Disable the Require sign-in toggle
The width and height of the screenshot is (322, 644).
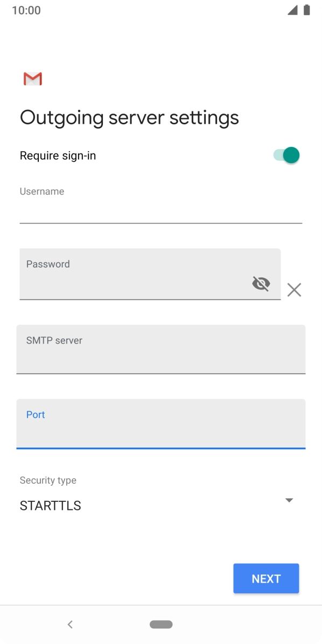click(x=284, y=155)
